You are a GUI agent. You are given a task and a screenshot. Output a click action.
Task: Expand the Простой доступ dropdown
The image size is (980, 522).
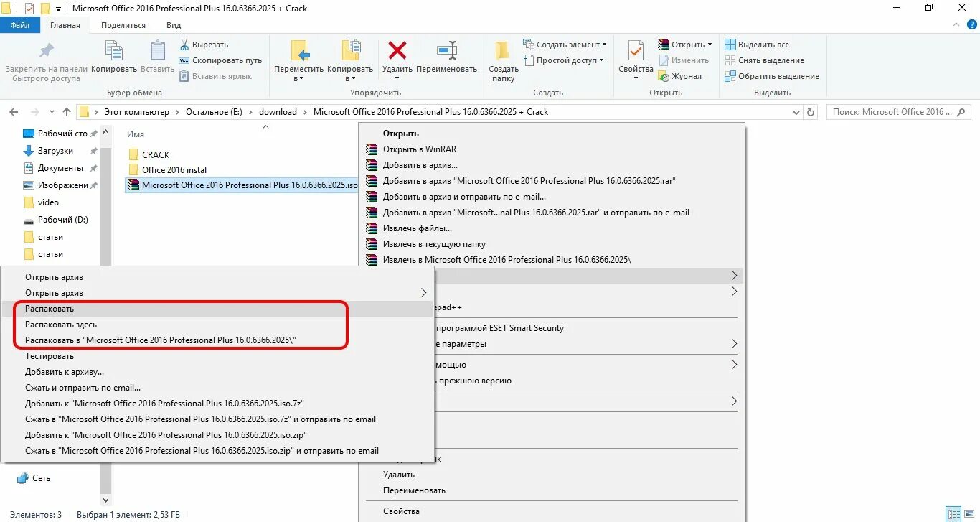601,60
